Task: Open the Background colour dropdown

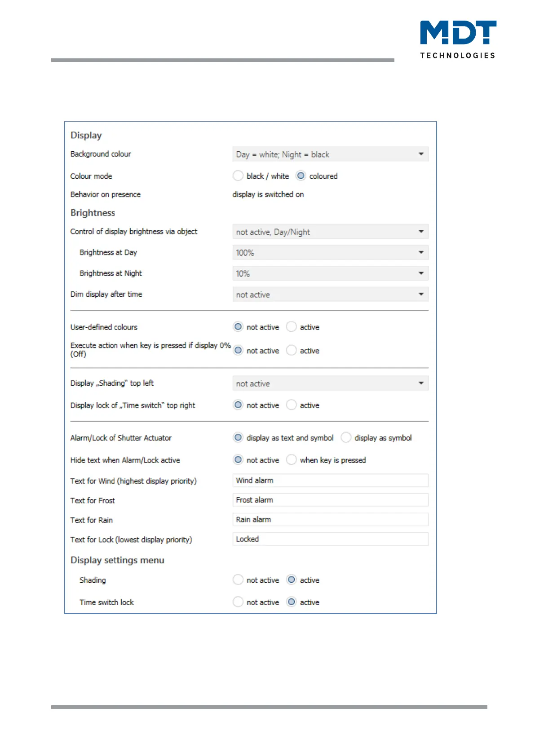Action: tap(330, 154)
